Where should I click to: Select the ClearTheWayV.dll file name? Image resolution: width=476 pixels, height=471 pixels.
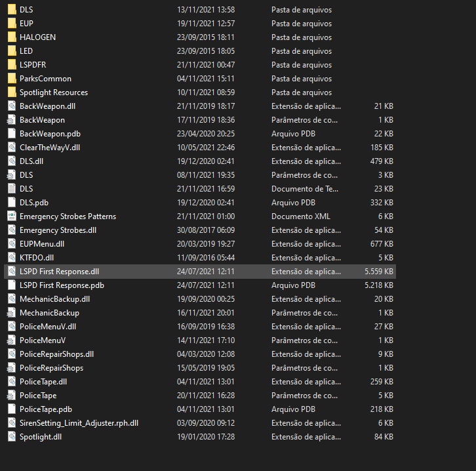coord(50,148)
